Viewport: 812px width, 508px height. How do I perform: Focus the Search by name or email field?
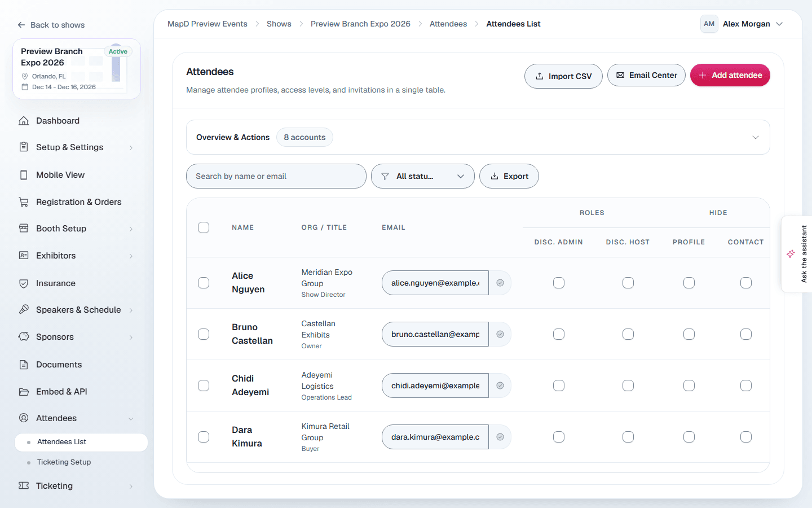pyautogui.click(x=276, y=176)
